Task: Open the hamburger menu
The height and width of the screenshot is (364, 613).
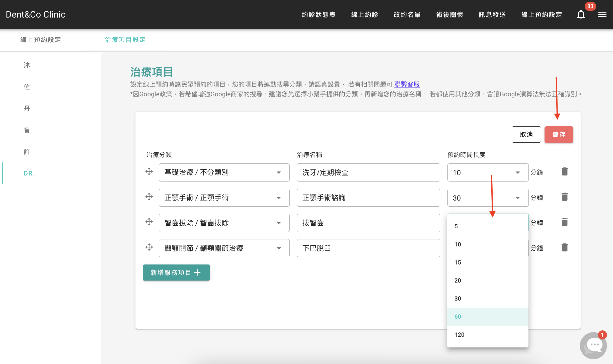Action: pyautogui.click(x=602, y=15)
